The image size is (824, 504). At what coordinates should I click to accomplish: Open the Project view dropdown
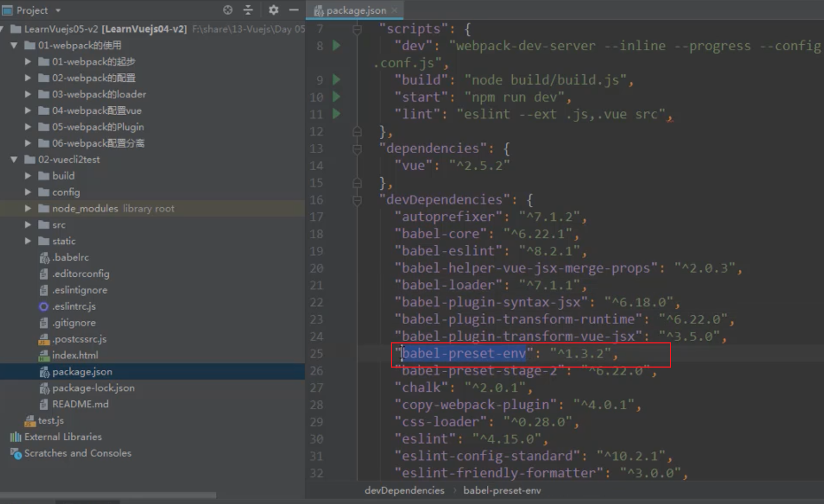click(x=58, y=10)
